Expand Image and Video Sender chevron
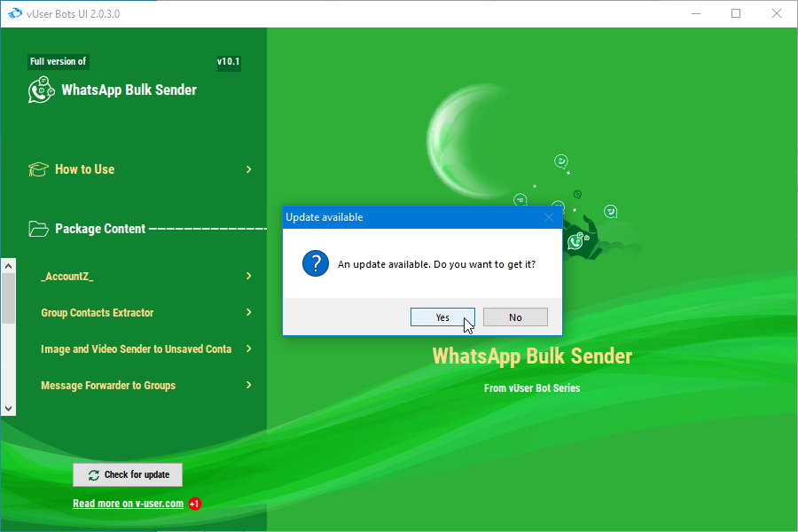The height and width of the screenshot is (532, 798). click(x=249, y=348)
